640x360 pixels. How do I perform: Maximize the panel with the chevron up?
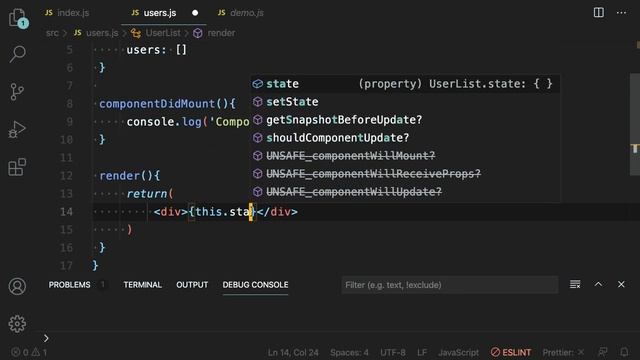point(598,284)
